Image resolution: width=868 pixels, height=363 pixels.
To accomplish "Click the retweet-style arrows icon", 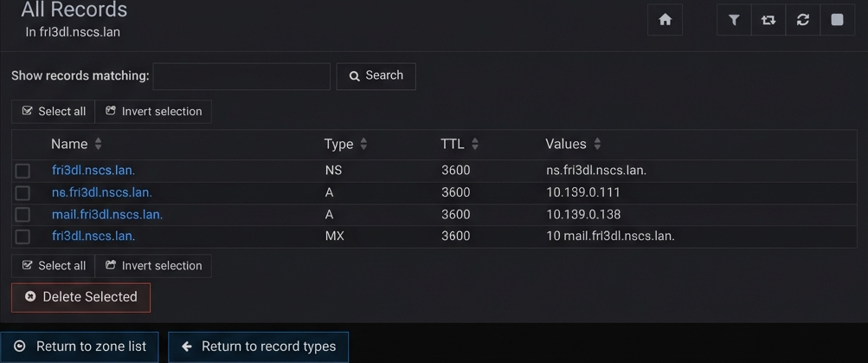I will click(768, 20).
